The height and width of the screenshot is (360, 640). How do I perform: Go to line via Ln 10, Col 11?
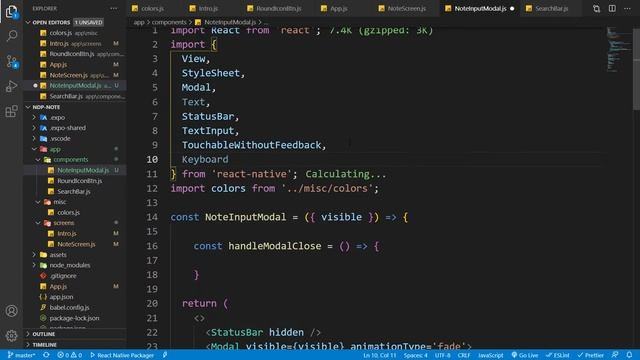click(x=380, y=355)
